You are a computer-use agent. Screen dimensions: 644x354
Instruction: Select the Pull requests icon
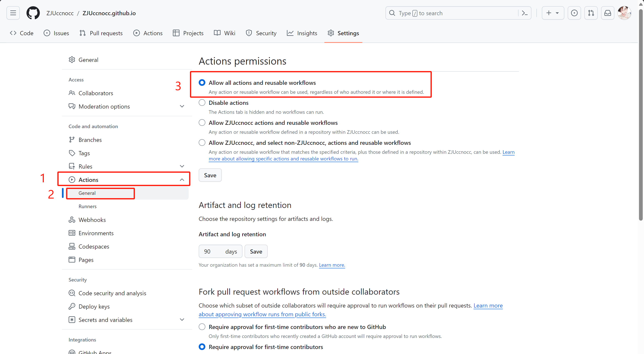click(x=82, y=33)
